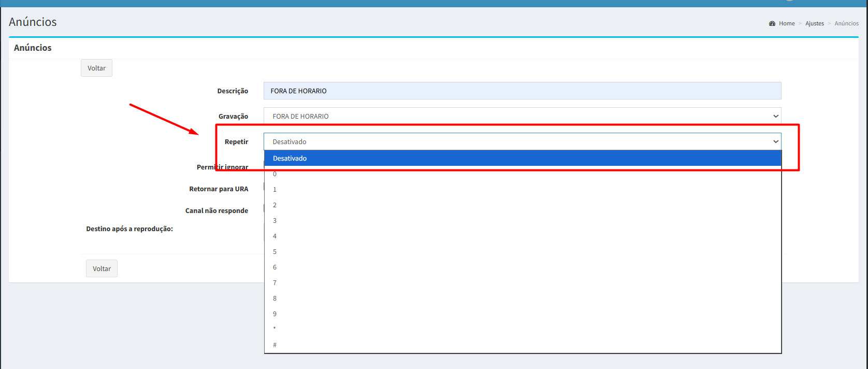Viewport: 868px width, 369px height.
Task: Expand the Gravação dropdown
Action: pos(522,116)
